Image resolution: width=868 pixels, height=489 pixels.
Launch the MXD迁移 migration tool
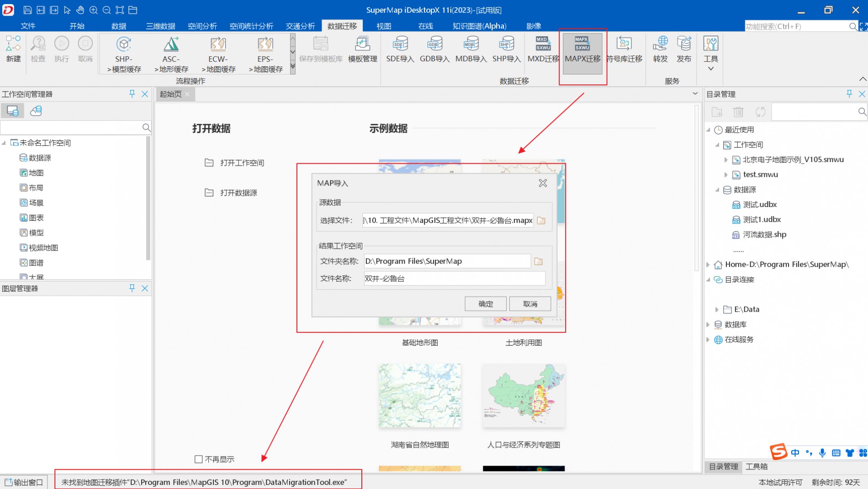(543, 49)
